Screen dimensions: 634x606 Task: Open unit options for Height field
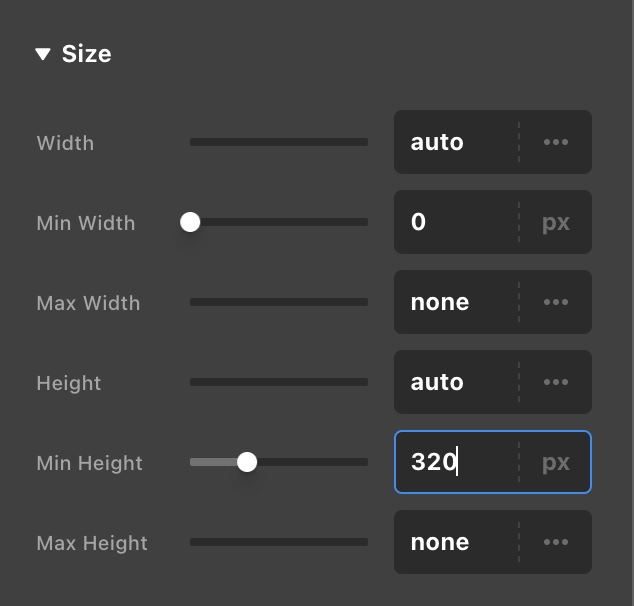click(x=556, y=382)
